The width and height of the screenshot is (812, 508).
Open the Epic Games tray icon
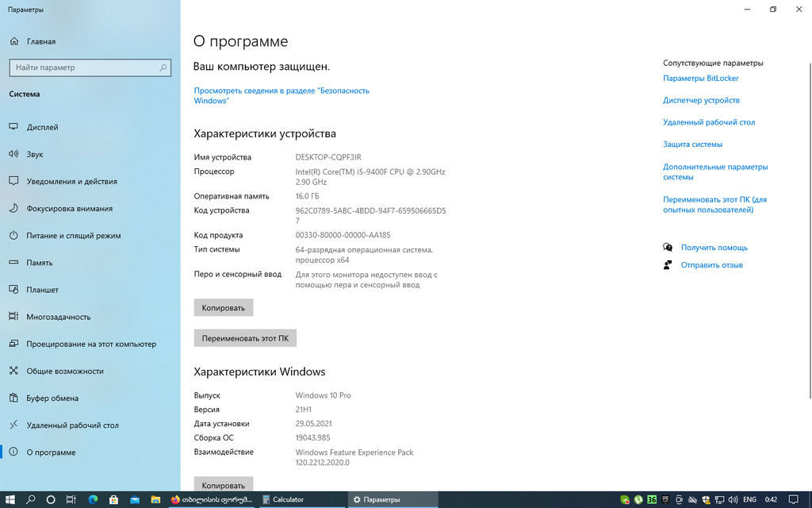(x=665, y=500)
